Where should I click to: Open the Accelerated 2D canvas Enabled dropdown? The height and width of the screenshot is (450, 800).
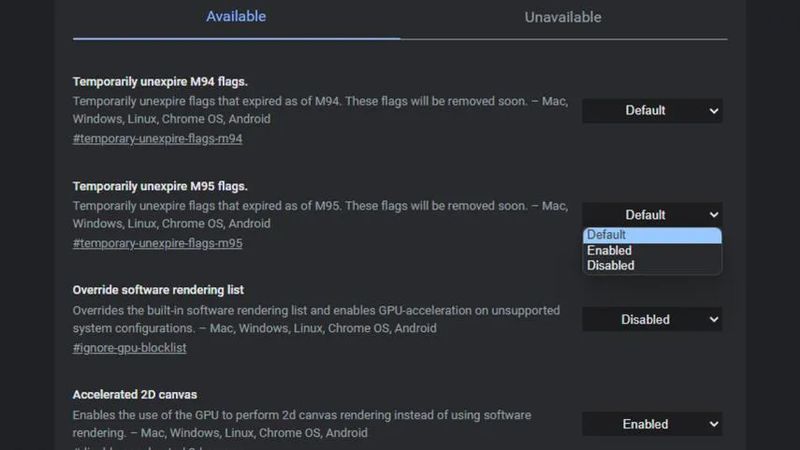point(652,424)
